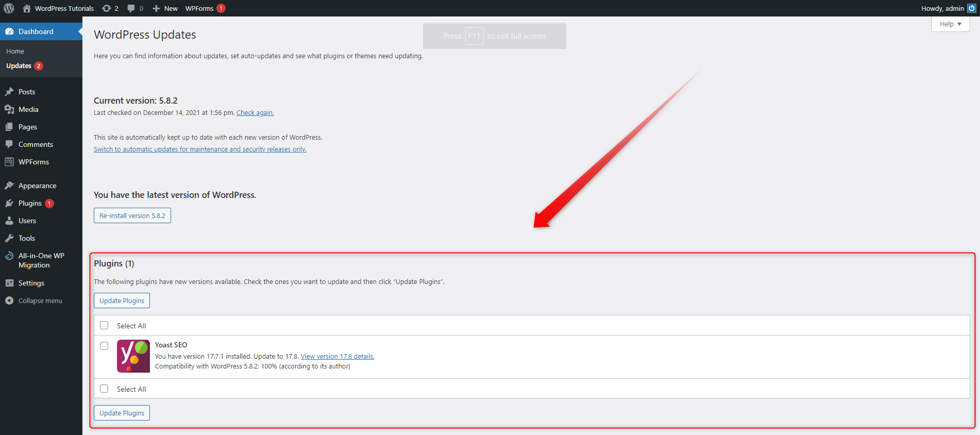Click the WordPress logo in the admin bar
This screenshot has height=435, width=980.
tap(9, 8)
